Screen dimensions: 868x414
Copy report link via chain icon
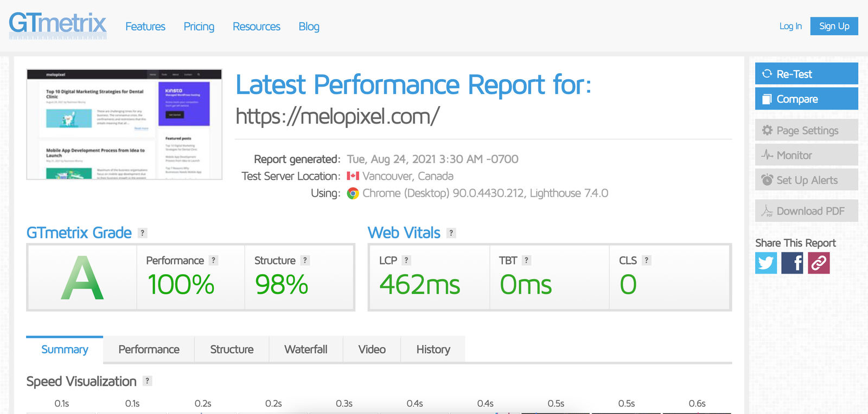[819, 263]
